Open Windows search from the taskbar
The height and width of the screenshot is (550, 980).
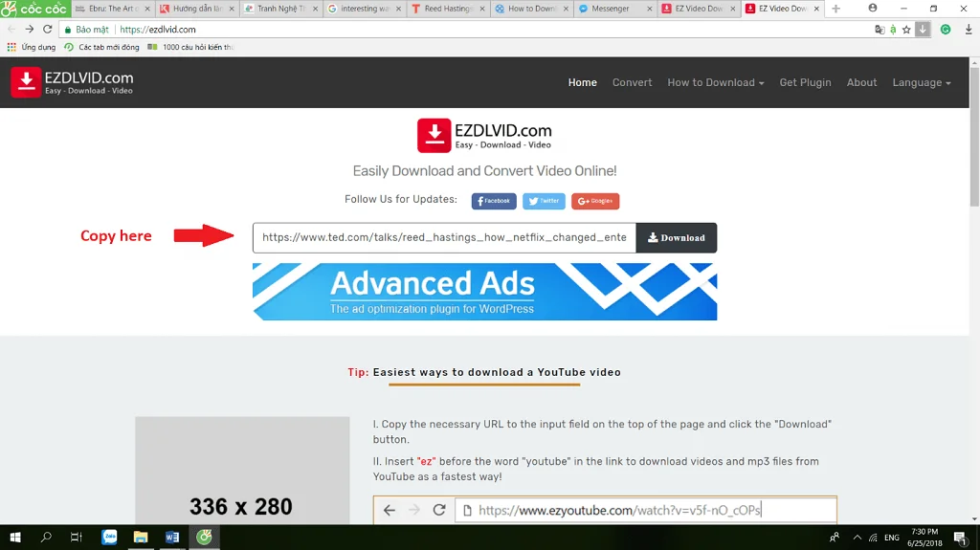(x=46, y=537)
